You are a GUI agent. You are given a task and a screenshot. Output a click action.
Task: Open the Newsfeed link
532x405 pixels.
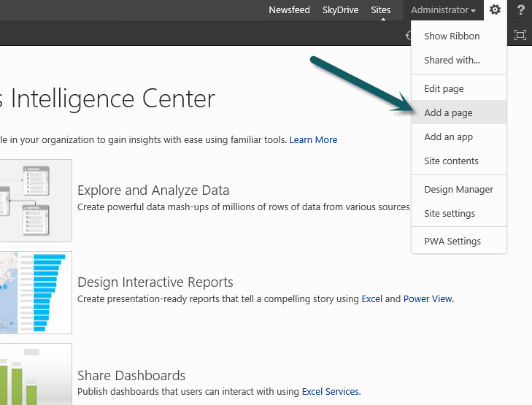coord(289,10)
